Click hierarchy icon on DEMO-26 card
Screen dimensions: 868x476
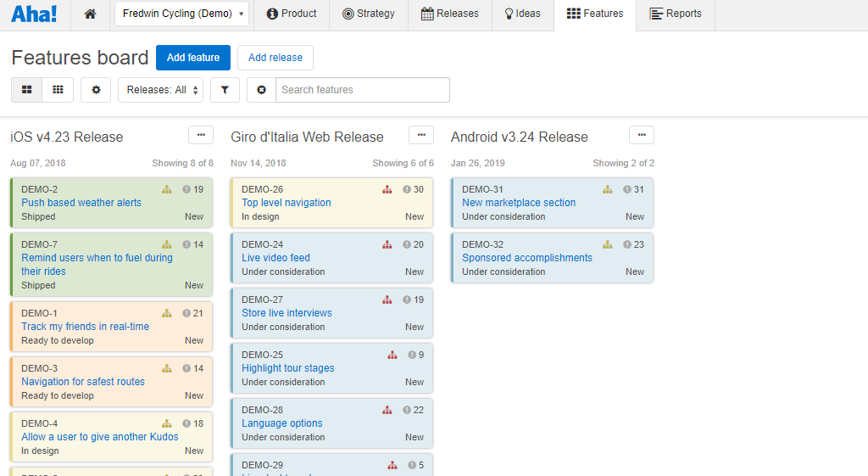tap(387, 190)
